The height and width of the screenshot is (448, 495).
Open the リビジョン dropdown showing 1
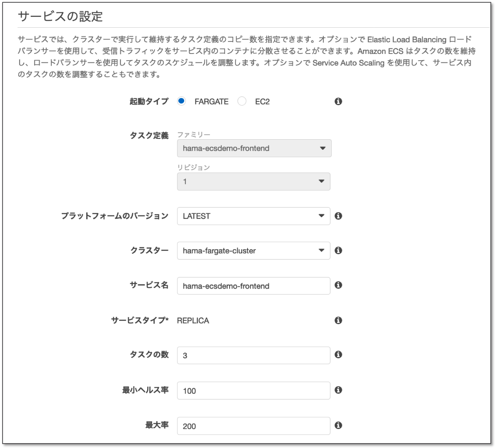coord(253,181)
